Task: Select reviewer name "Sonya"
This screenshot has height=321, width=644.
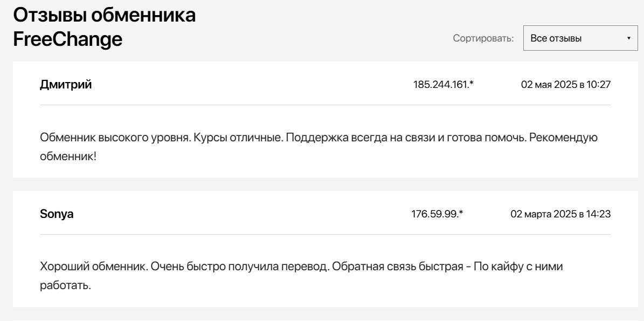Action: click(x=57, y=214)
